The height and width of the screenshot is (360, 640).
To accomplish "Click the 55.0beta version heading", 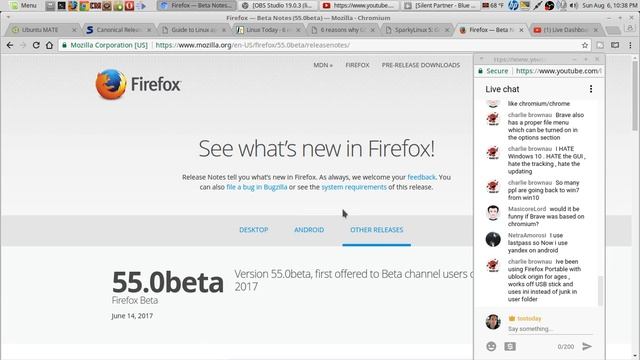I will tap(168, 282).
